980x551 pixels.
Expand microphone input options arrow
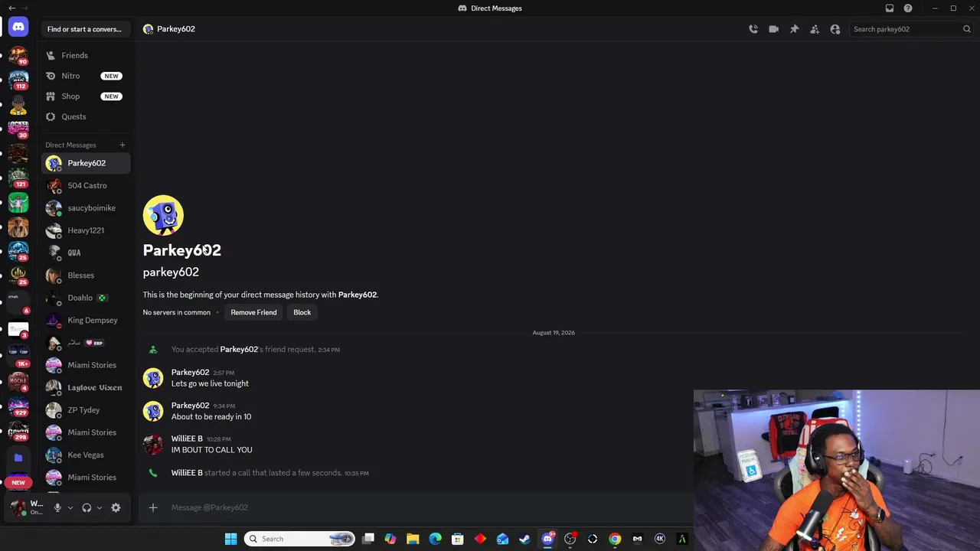[70, 507]
